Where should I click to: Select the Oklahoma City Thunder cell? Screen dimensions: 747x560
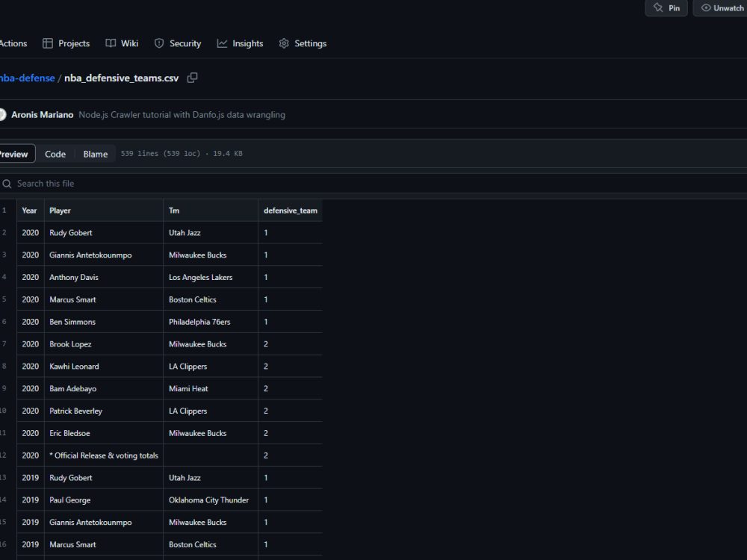[x=211, y=500]
